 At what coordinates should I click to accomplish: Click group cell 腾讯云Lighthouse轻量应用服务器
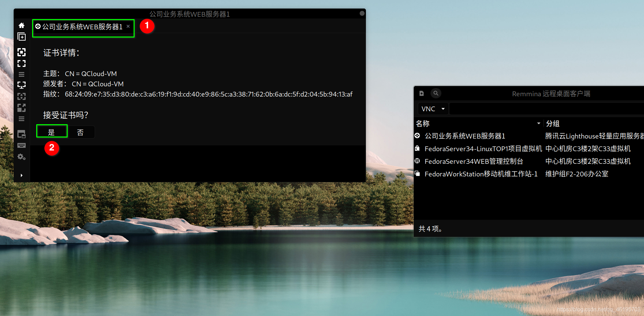594,136
